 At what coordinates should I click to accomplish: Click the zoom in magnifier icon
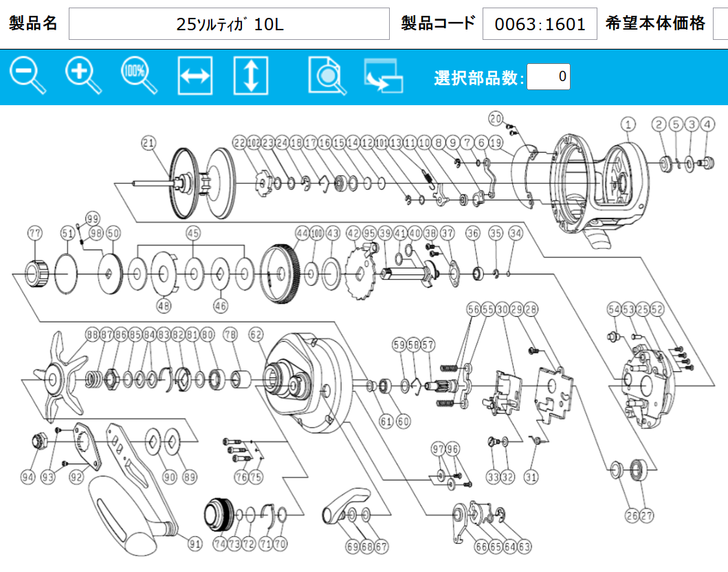(x=82, y=76)
